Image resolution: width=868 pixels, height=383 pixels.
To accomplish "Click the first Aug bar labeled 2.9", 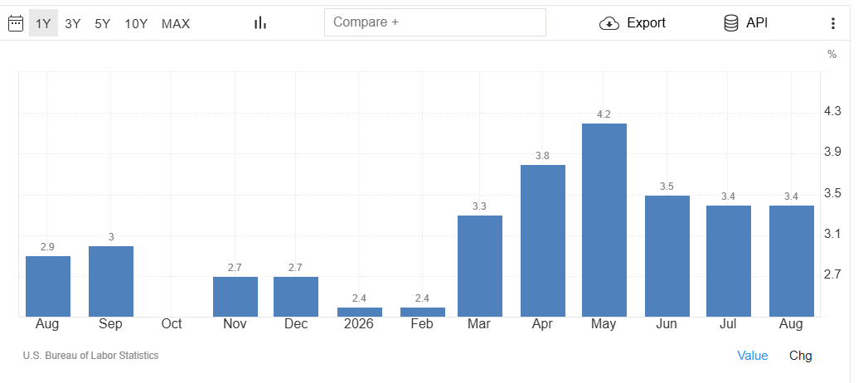I will [x=48, y=287].
